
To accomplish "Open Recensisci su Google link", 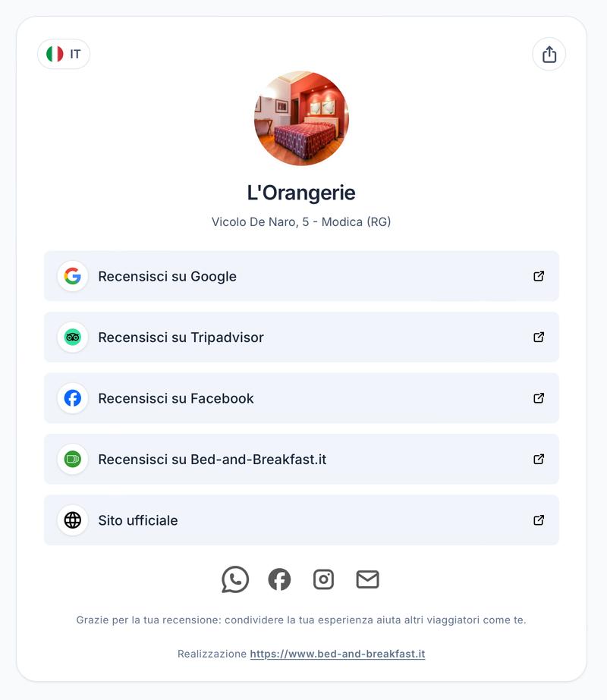I will [x=167, y=277].
